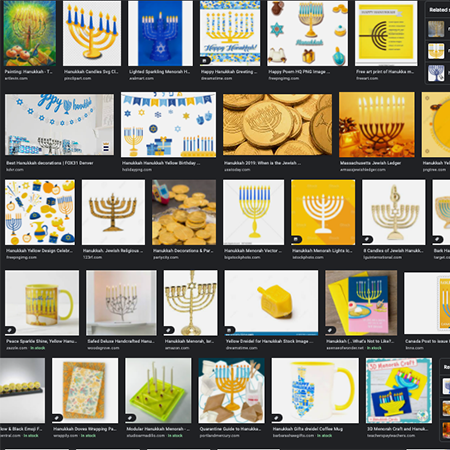450x450 pixels.
Task: Click 'wrappily.com' source text
Action: [x=66, y=436]
